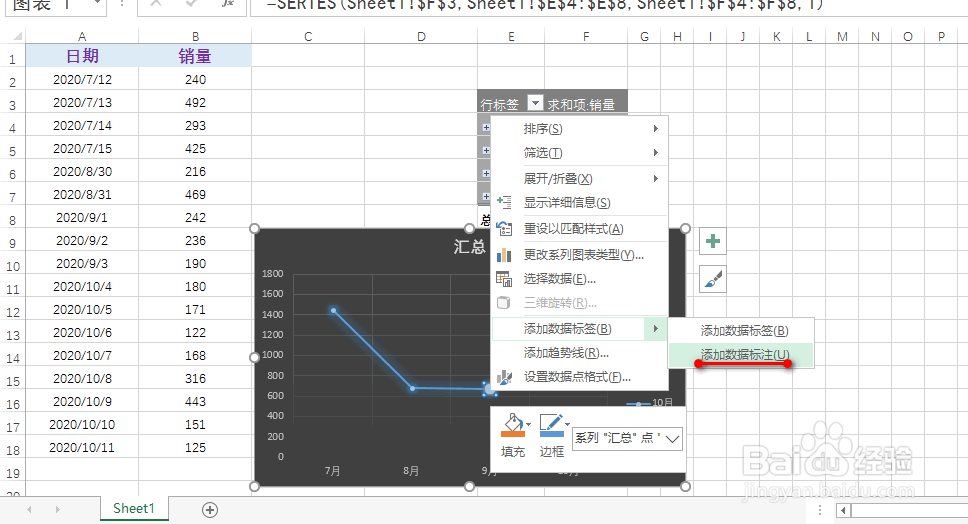Select 添加趋势线(R)... menu item
Viewport: 968px width, 524px height.
(x=579, y=353)
